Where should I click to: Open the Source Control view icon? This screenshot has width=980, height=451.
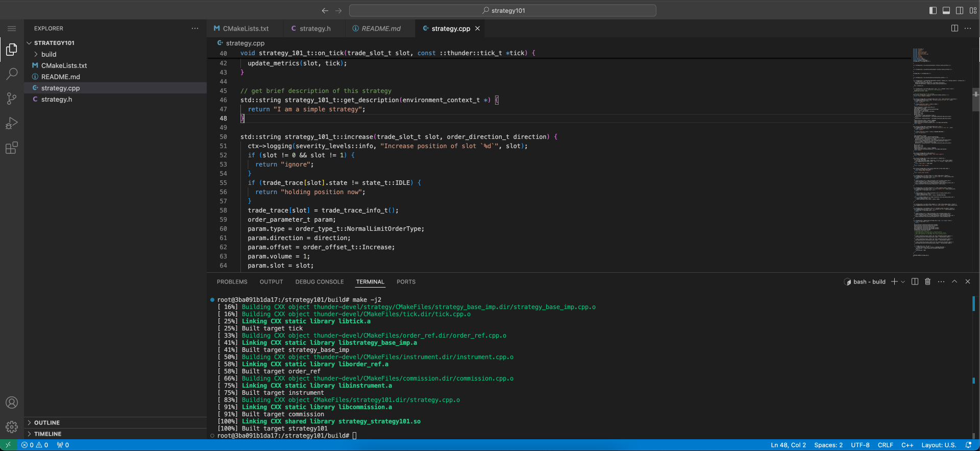pos(12,99)
